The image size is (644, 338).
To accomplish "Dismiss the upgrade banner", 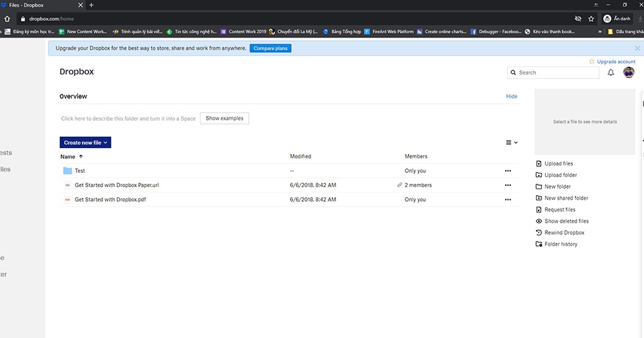I will pyautogui.click(x=637, y=48).
